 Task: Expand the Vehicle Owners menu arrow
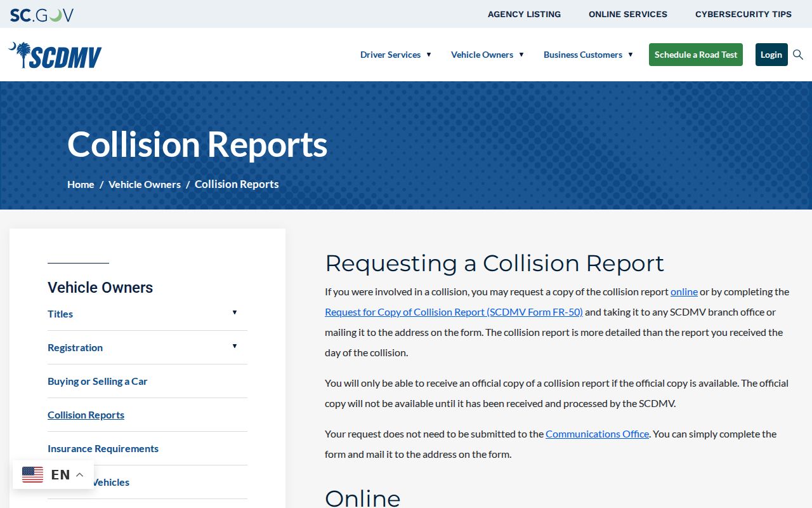pos(521,55)
